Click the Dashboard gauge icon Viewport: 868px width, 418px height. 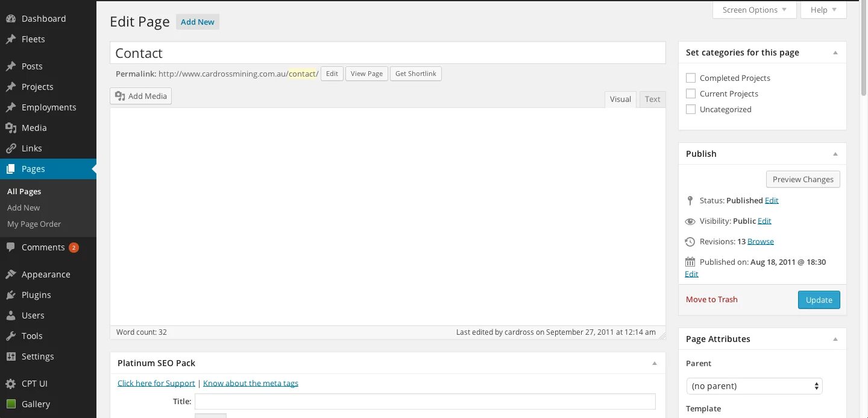(11, 19)
